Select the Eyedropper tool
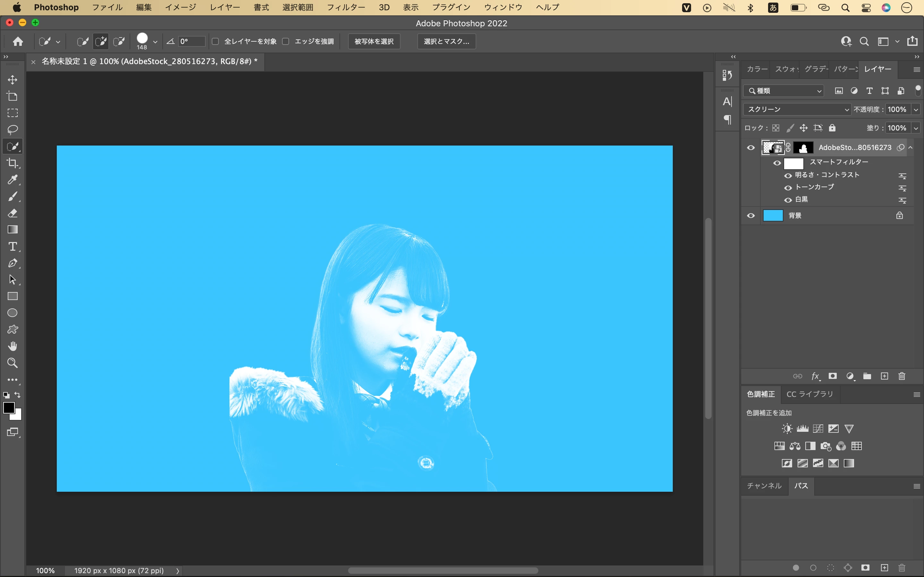Viewport: 924px width, 577px height. 12,180
